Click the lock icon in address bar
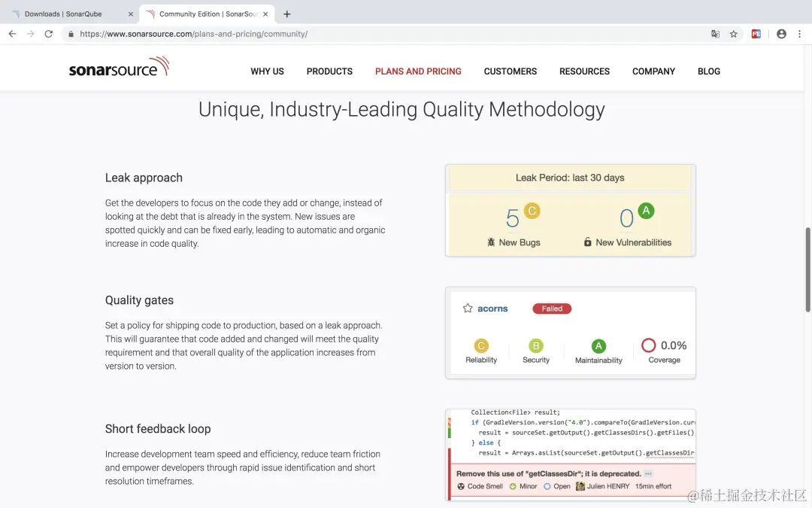The height and width of the screenshot is (508, 812). [x=71, y=34]
